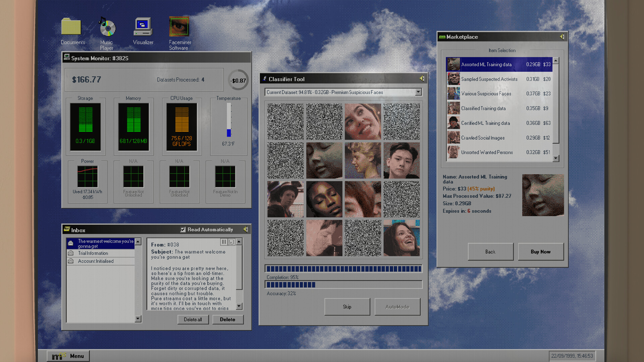Uncheck the Read Automatically checkbox

click(183, 229)
